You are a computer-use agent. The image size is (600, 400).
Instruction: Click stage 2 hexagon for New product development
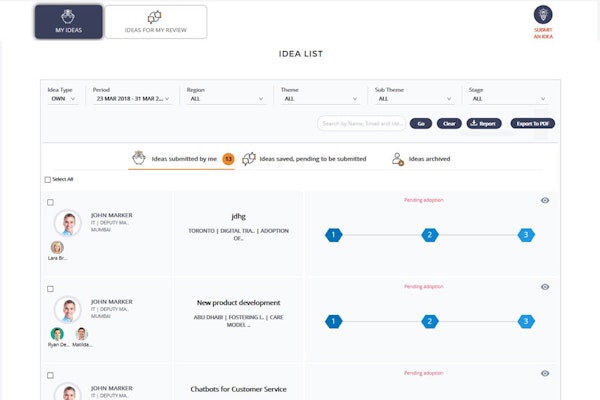[x=430, y=321]
